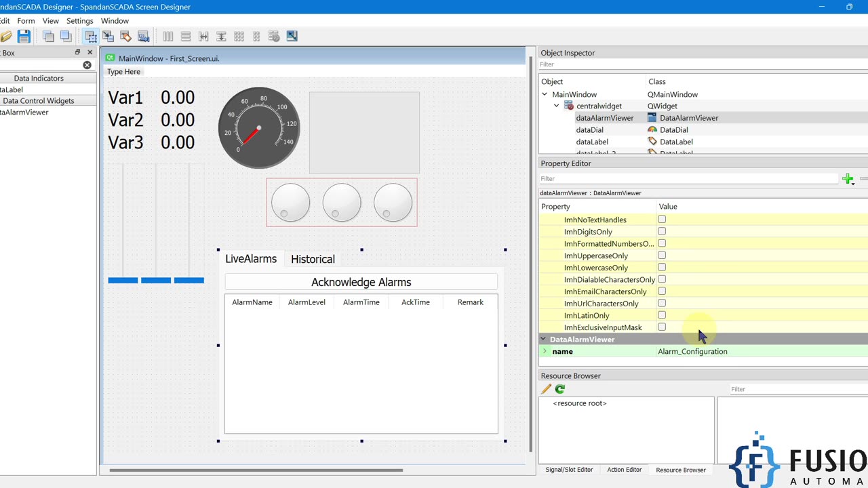The image size is (868, 488).
Task: Click the Lay Out Horizontally icon
Action: pos(168,36)
